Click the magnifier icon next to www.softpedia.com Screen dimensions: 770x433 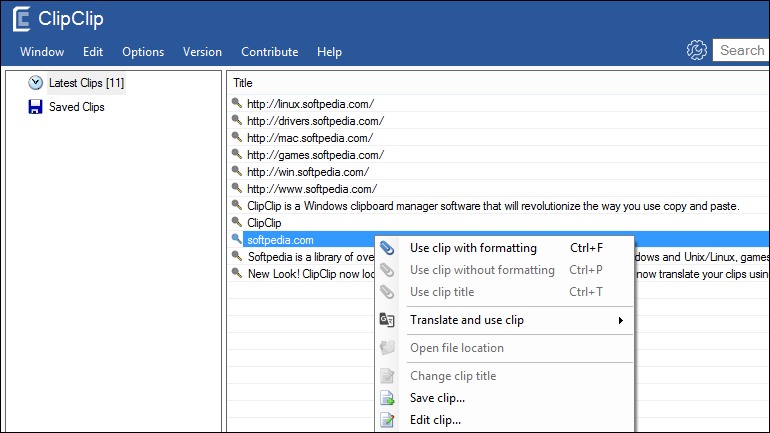click(x=237, y=188)
